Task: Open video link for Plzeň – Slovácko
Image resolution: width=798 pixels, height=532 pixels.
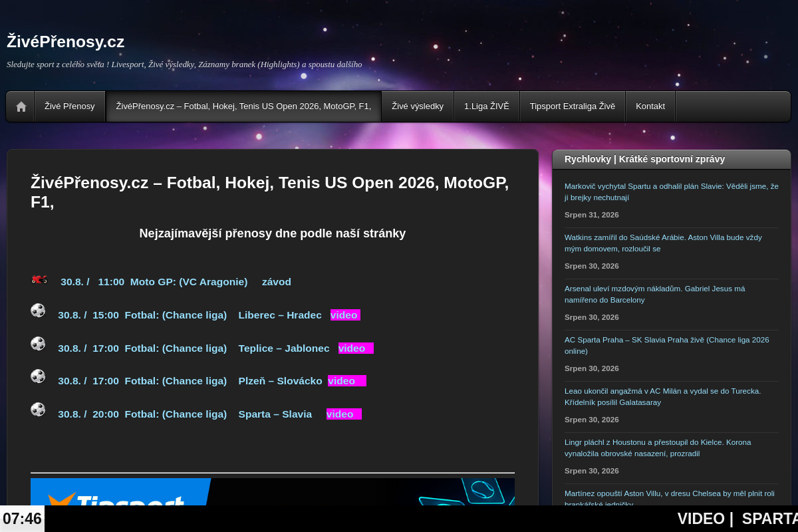Action: click(x=347, y=381)
